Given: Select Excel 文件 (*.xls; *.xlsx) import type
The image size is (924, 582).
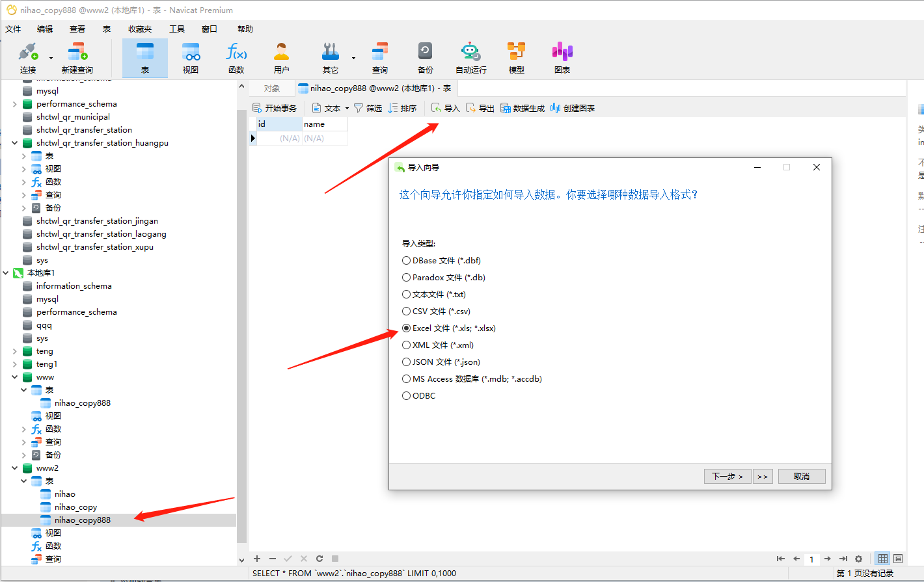Looking at the screenshot, I should [x=449, y=328].
